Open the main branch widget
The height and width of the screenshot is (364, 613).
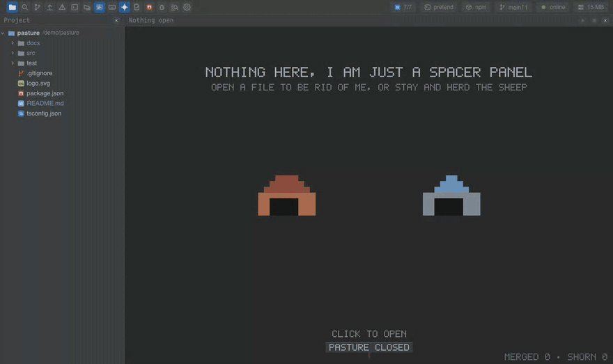pos(513,7)
